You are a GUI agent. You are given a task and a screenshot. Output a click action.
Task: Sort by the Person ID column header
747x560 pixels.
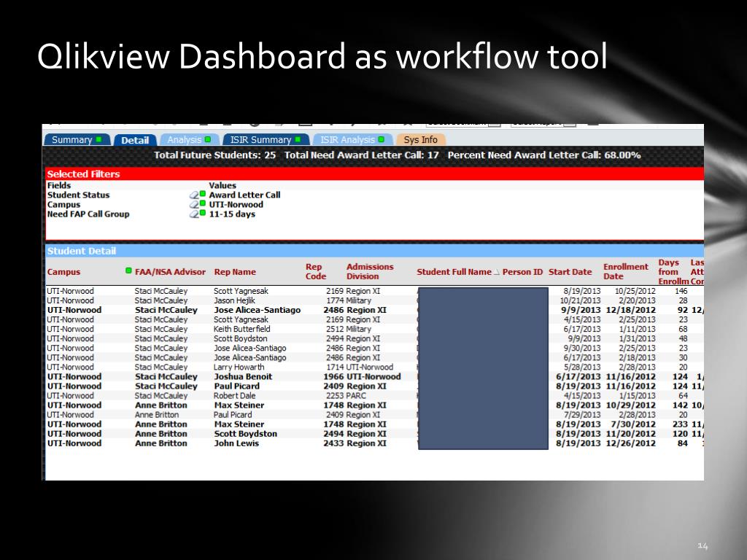point(522,272)
